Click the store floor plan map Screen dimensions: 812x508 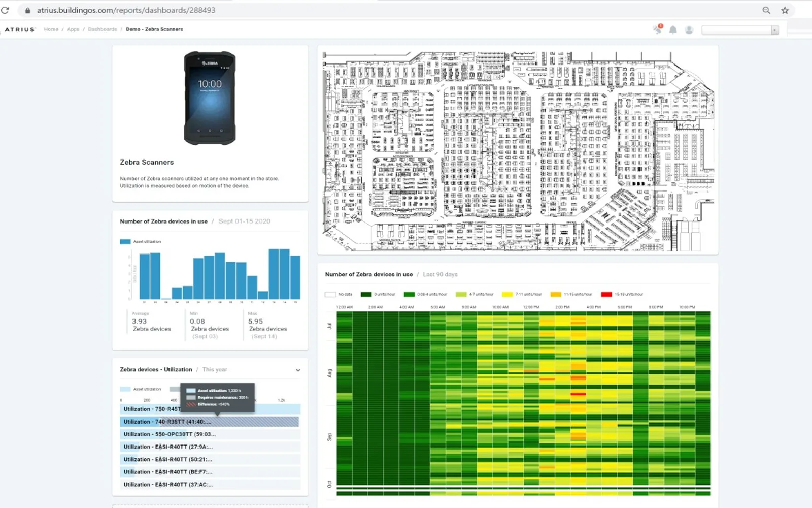point(518,151)
